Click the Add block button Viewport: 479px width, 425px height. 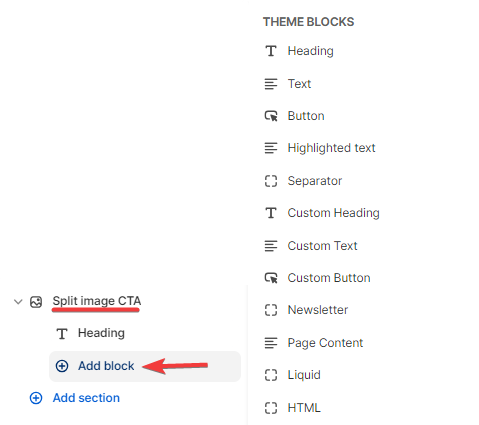click(145, 366)
